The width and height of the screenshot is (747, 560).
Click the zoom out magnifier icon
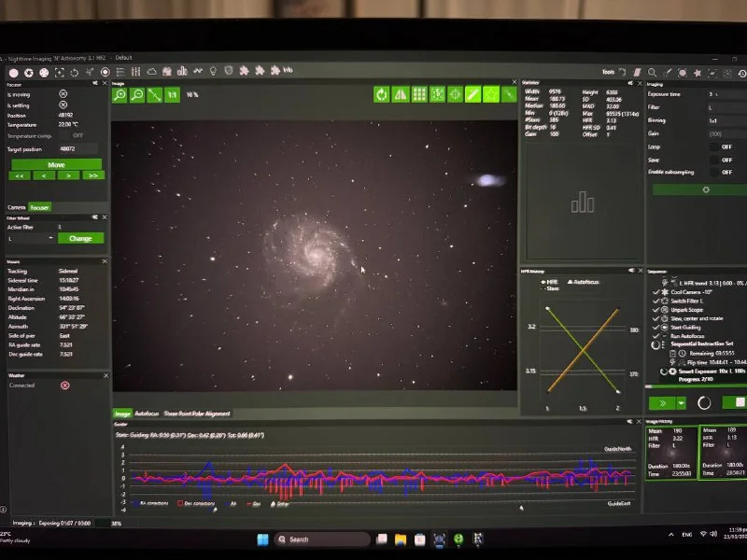pyautogui.click(x=137, y=94)
